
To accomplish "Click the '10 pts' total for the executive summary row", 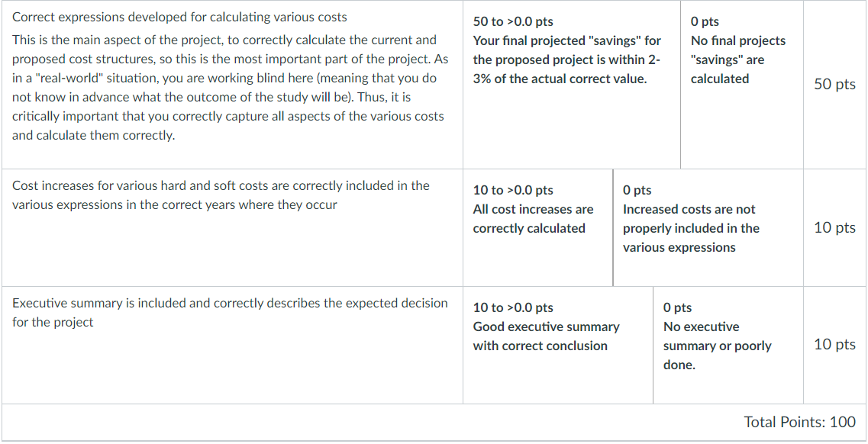I will (834, 345).
